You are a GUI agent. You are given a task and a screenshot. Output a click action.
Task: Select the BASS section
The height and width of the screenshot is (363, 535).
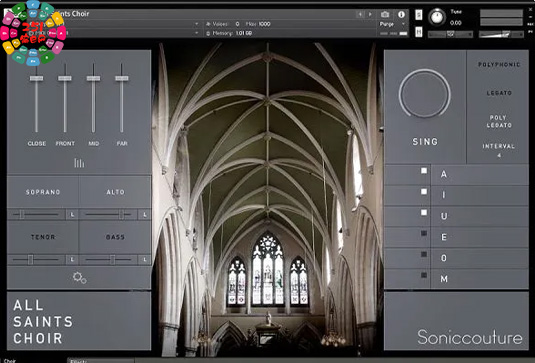(x=115, y=237)
